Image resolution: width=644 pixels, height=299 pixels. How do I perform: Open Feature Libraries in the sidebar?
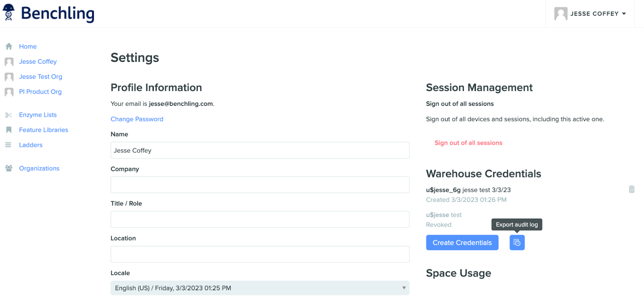click(x=43, y=130)
